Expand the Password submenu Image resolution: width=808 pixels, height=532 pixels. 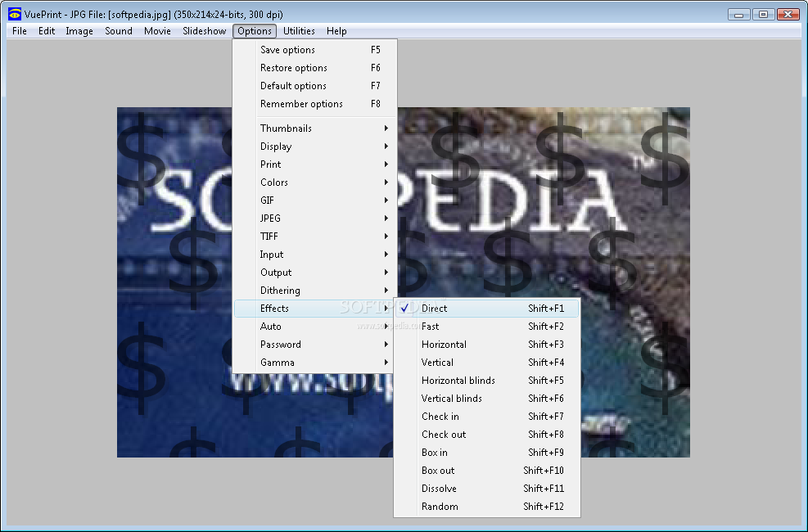click(314, 345)
